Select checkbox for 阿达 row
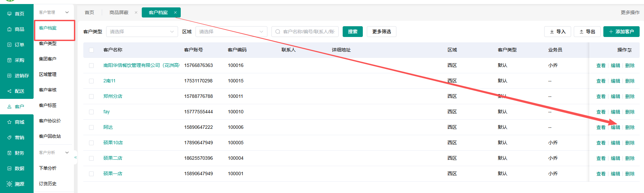Viewport: 644px width, 193px height. coord(91,127)
